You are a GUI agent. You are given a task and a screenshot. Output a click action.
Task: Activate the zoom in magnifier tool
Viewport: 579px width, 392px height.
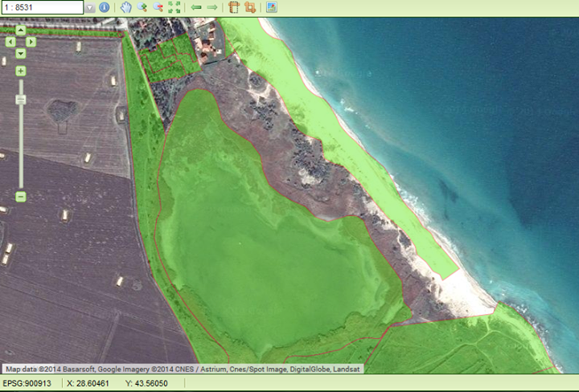coord(142,7)
